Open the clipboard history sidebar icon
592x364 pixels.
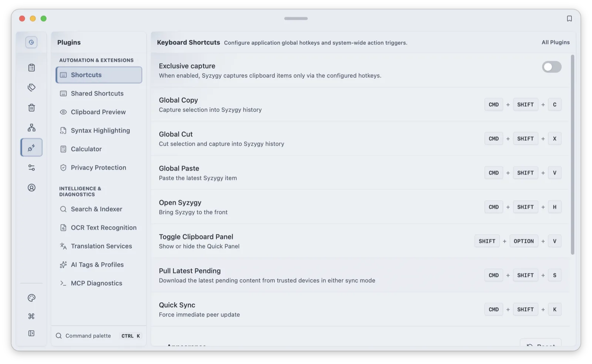coord(31,68)
